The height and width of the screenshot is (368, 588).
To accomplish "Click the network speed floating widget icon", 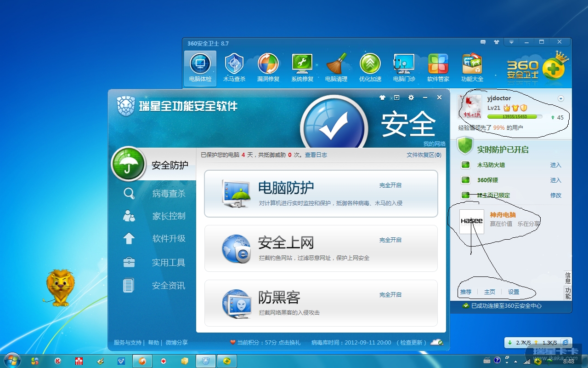I will click(566, 343).
